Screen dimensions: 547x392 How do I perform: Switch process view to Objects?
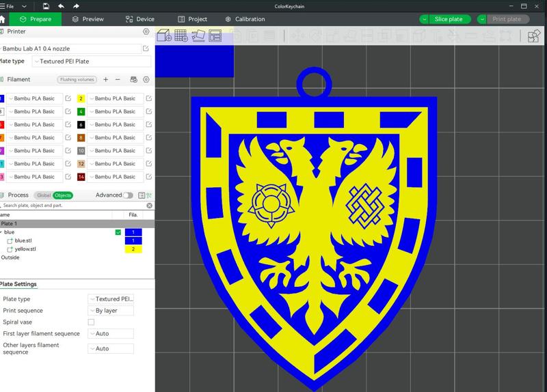(63, 195)
